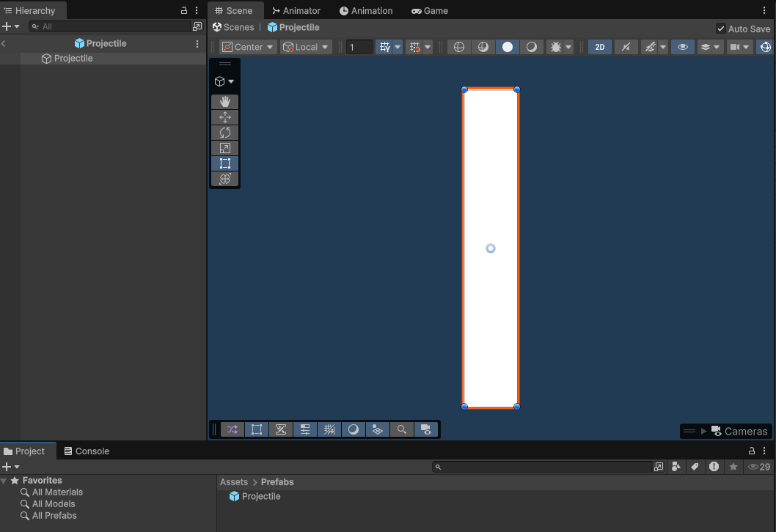Screen dimensions: 776x532
Task: Click the Scene view camera settings icon
Action: (x=735, y=47)
